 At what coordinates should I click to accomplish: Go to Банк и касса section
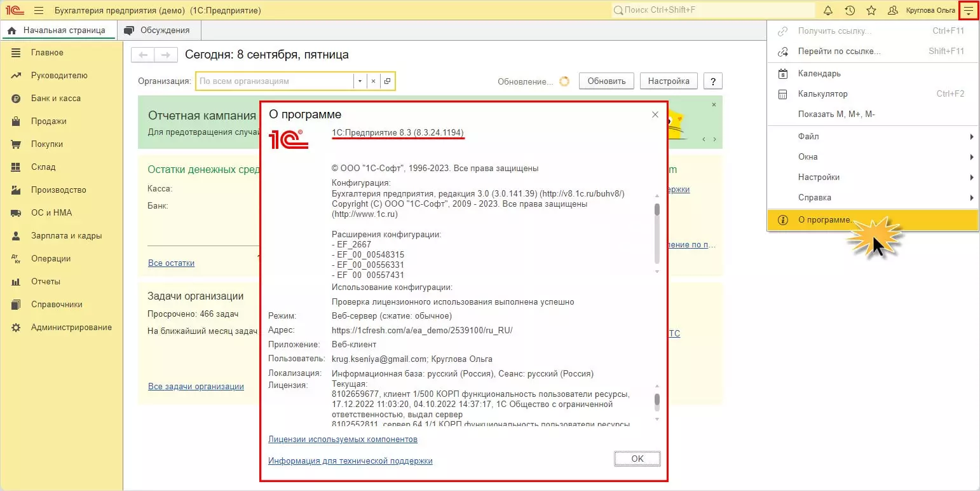[62, 99]
